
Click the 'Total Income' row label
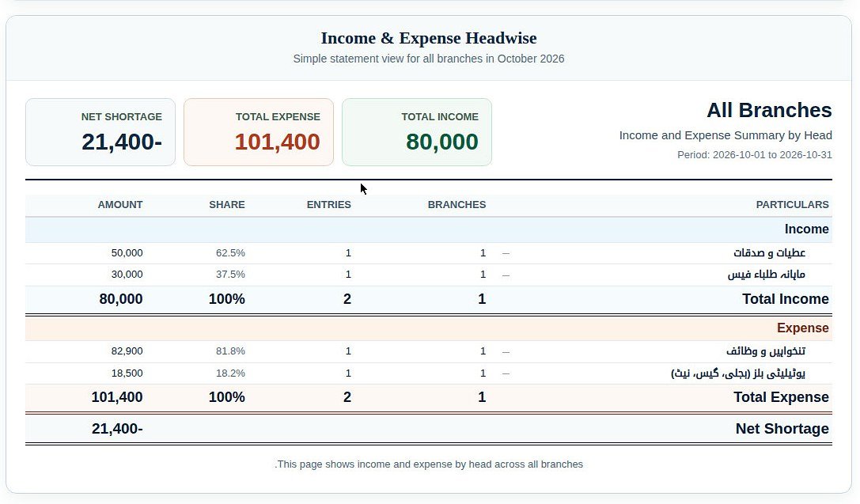(786, 299)
